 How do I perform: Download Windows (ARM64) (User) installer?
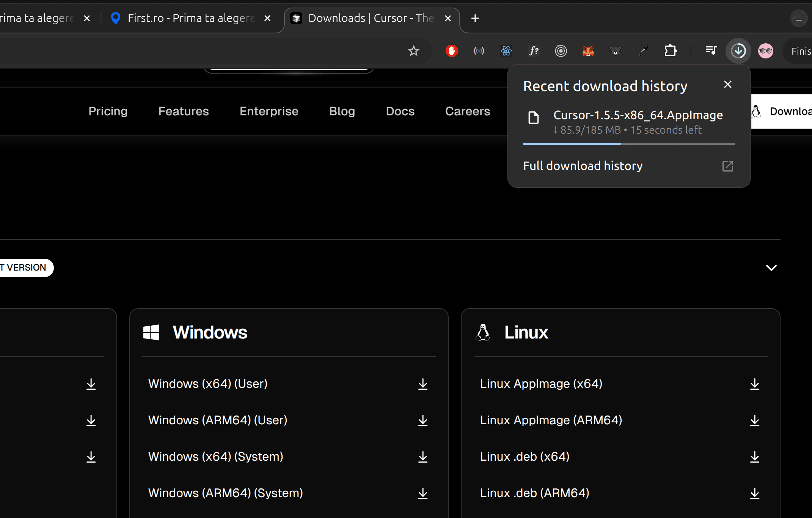tap(423, 420)
